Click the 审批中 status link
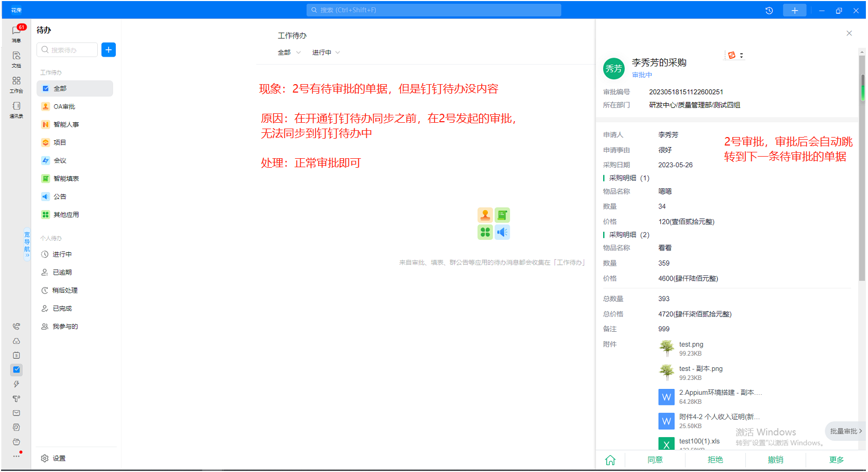The image size is (868, 472). (642, 75)
